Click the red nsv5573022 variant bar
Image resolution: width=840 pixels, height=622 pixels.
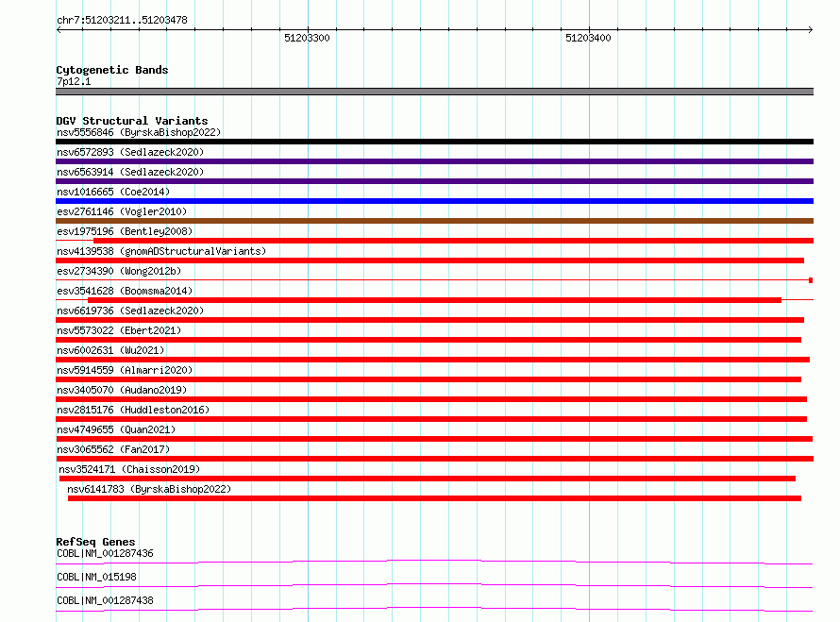(428, 340)
